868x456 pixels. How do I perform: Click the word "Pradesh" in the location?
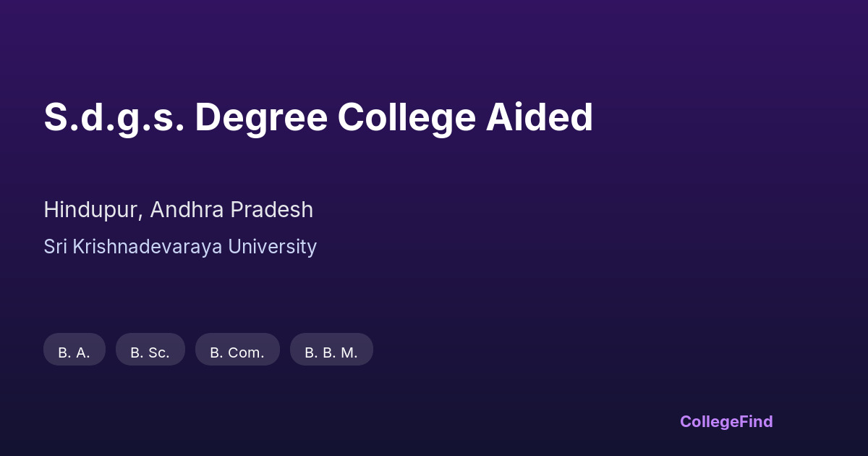click(x=271, y=210)
